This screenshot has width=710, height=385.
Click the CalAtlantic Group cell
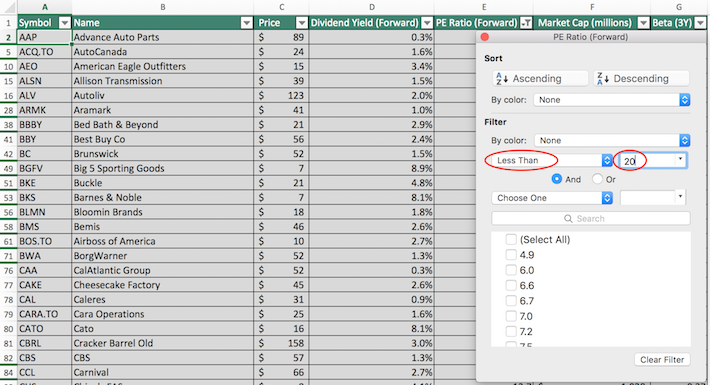[x=163, y=270]
